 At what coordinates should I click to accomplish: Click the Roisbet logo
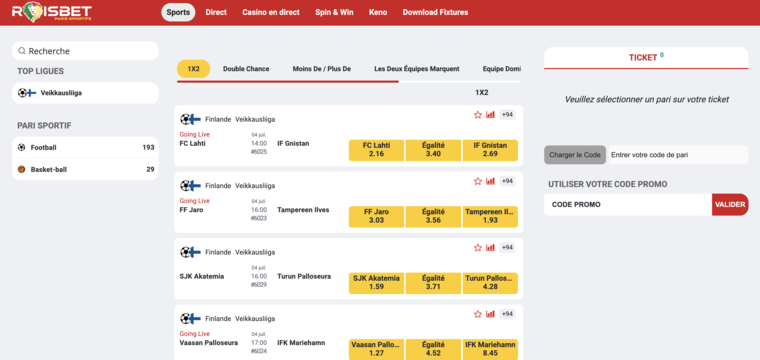click(x=51, y=12)
